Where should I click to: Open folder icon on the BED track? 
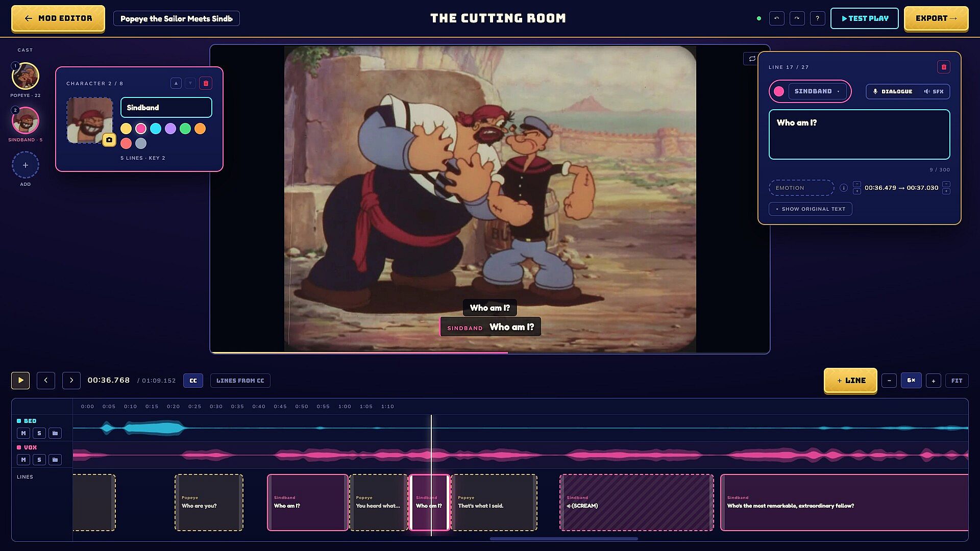pyautogui.click(x=55, y=433)
